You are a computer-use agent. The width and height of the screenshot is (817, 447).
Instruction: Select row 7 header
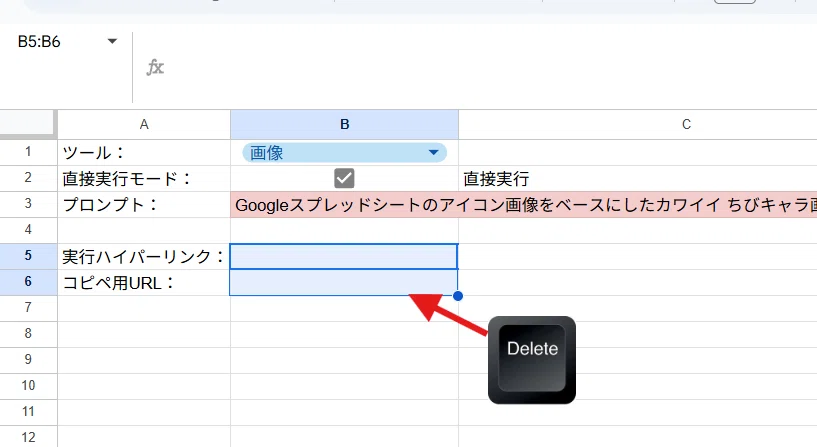[x=28, y=308]
